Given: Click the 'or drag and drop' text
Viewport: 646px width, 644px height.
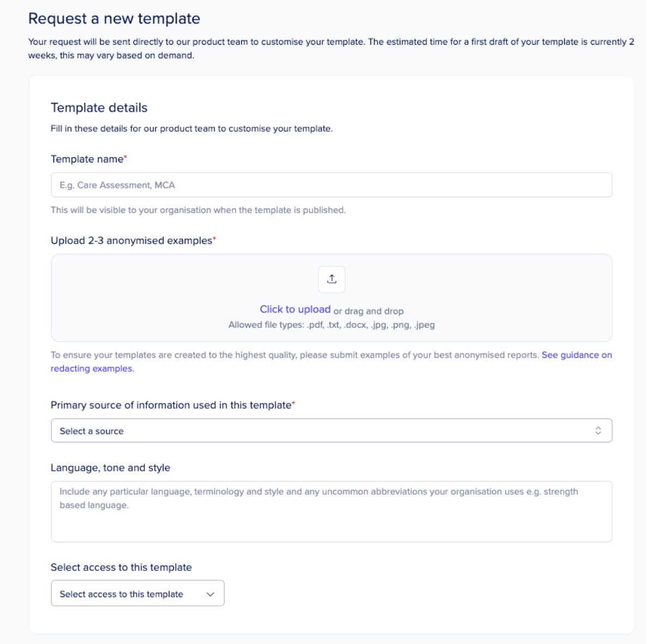Looking at the screenshot, I should tap(369, 311).
